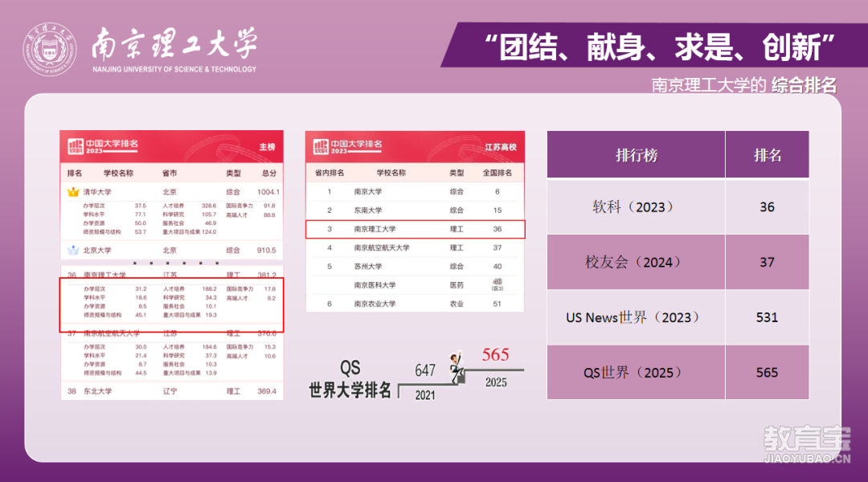Click the national rank 15 for 东南大学
Image resolution: width=868 pixels, height=482 pixels.
pos(497,210)
